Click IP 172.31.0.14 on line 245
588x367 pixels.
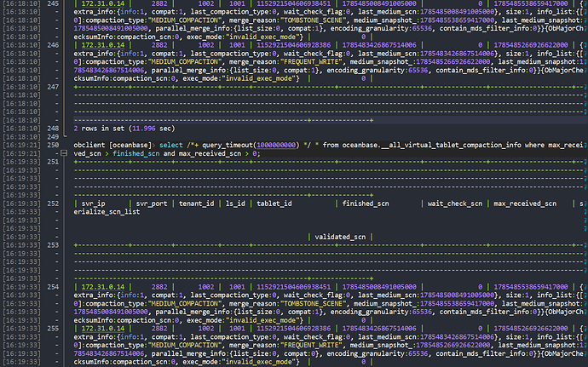coord(103,3)
